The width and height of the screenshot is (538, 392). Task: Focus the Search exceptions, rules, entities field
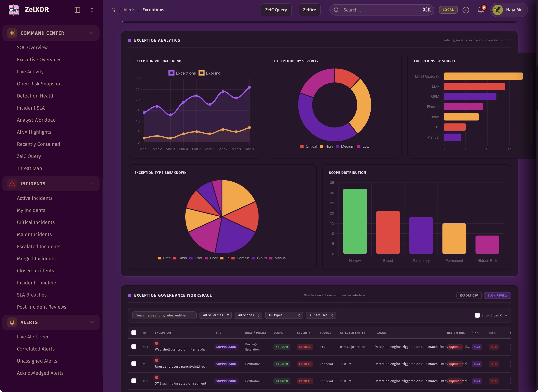coord(164,315)
